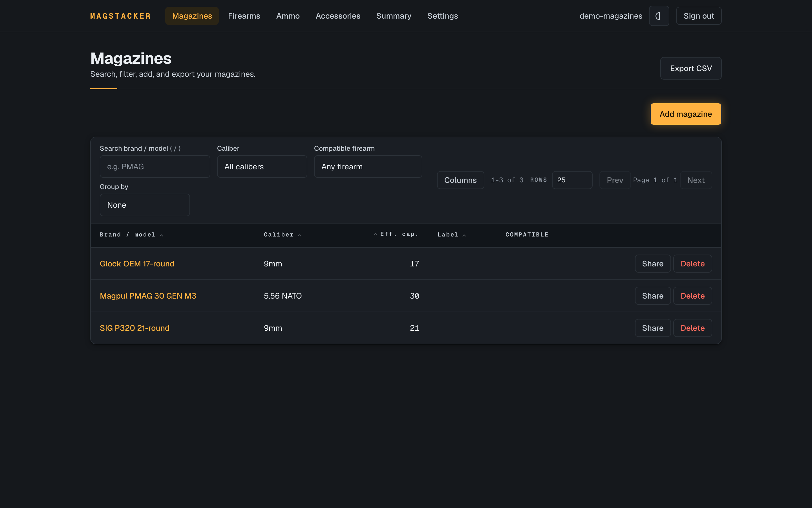The width and height of the screenshot is (812, 508).
Task: Switch to the Magazines tab
Action: [x=192, y=16]
